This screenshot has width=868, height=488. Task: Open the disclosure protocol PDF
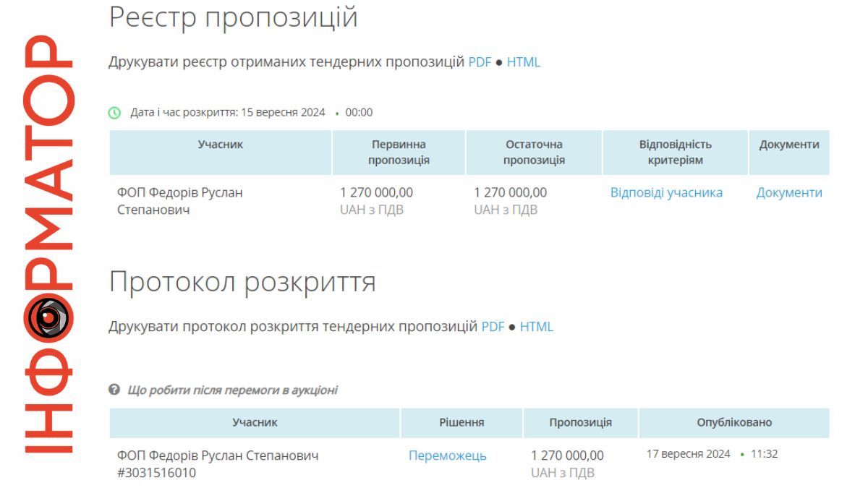(493, 327)
